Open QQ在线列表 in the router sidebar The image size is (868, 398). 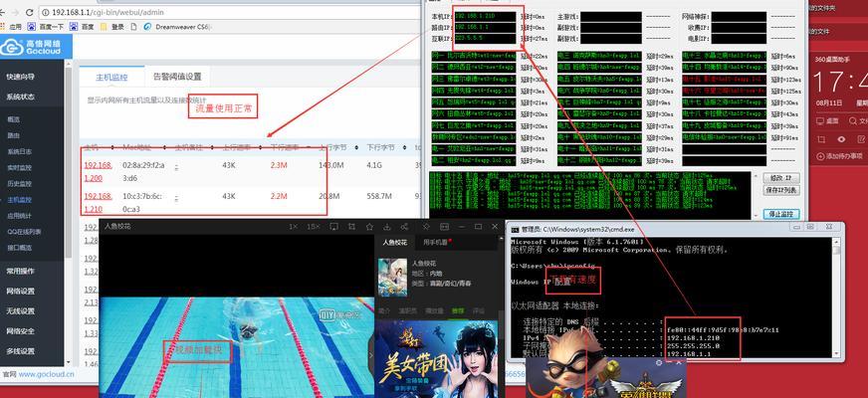pos(24,232)
